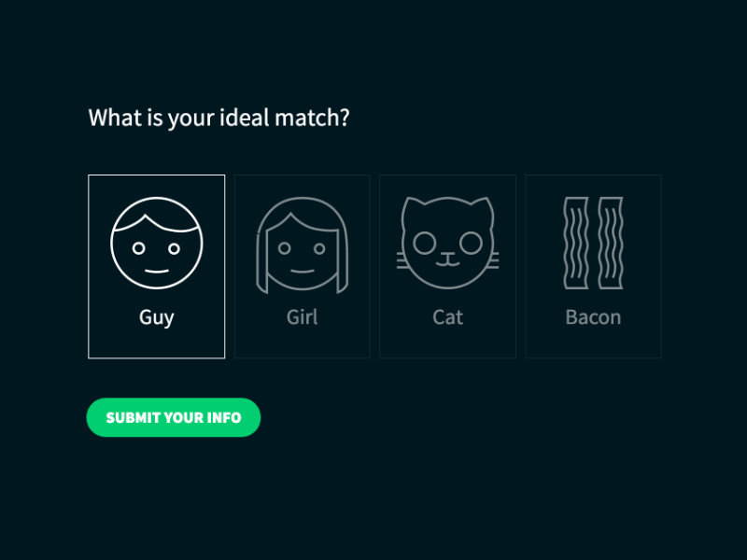This screenshot has height=560, width=747.
Task: Click the left bacon strip
Action: point(575,243)
